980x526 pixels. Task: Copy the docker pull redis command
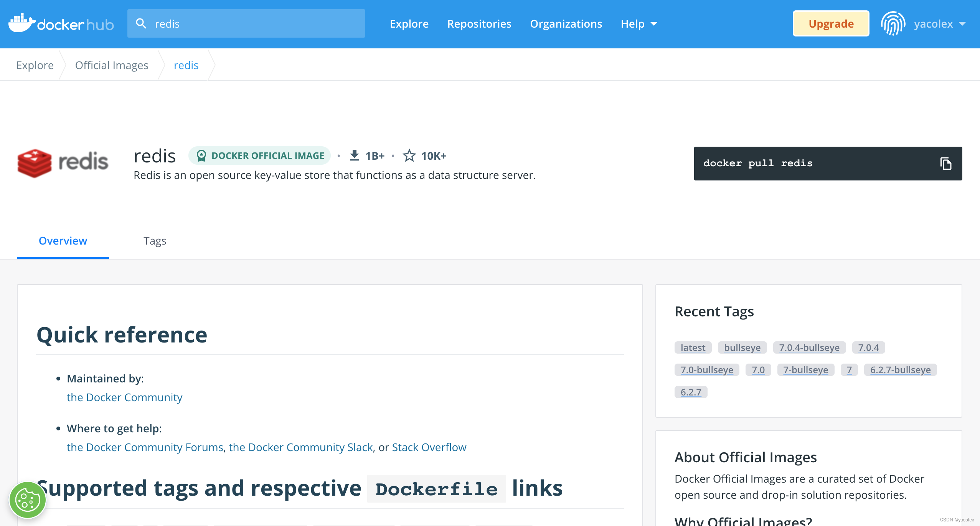click(x=945, y=164)
